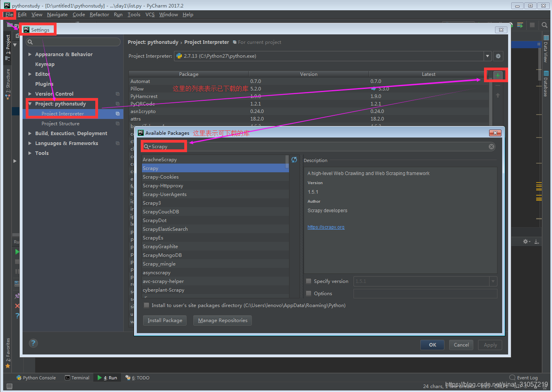Expand Build, Execution, Deployment node
The width and height of the screenshot is (552, 392).
click(x=30, y=133)
